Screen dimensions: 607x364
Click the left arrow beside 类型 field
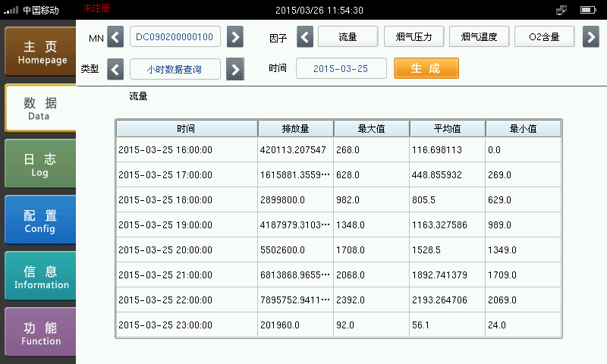115,70
